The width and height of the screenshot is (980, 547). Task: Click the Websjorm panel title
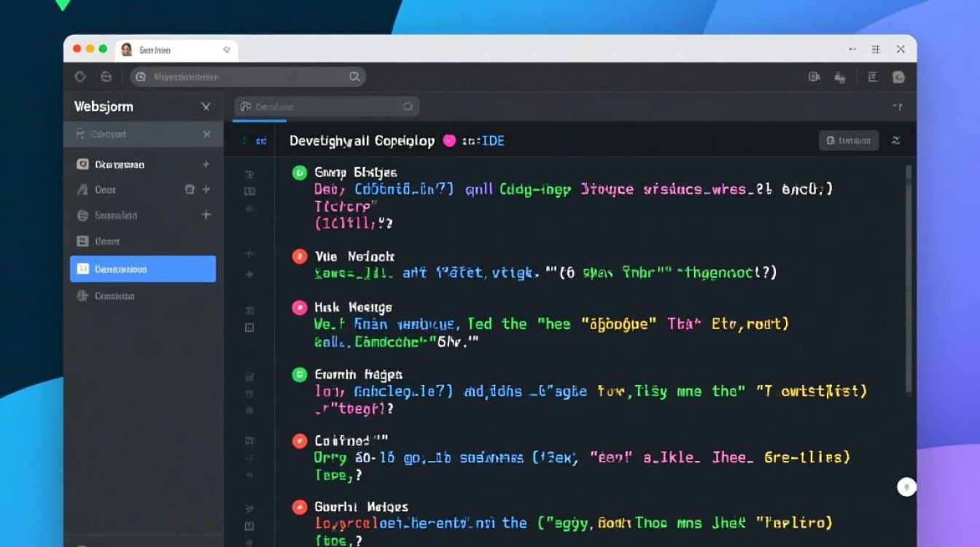(x=104, y=106)
